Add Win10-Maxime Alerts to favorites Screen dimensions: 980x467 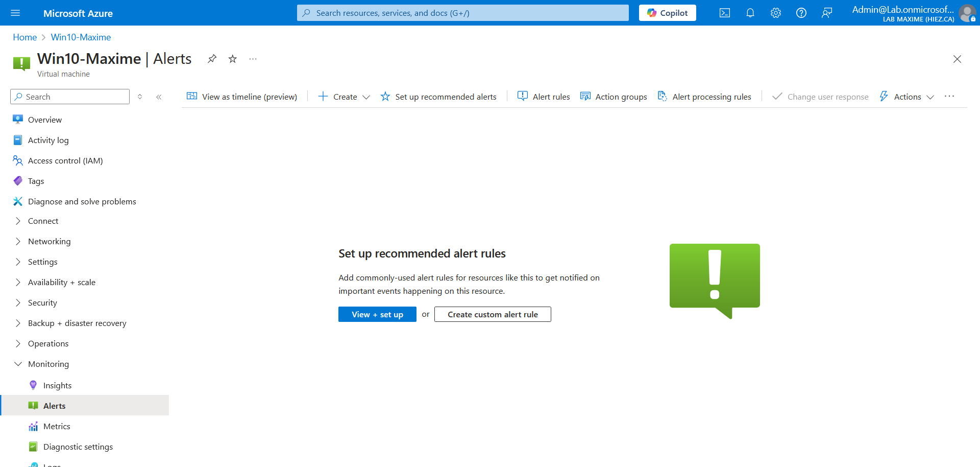(x=232, y=59)
